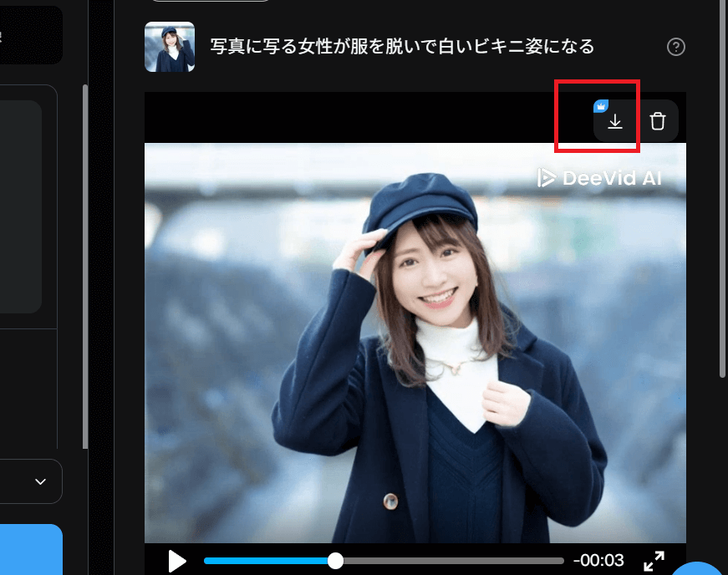This screenshot has width=728, height=575.
Task: Click the blue crown premium badge
Action: (600, 106)
